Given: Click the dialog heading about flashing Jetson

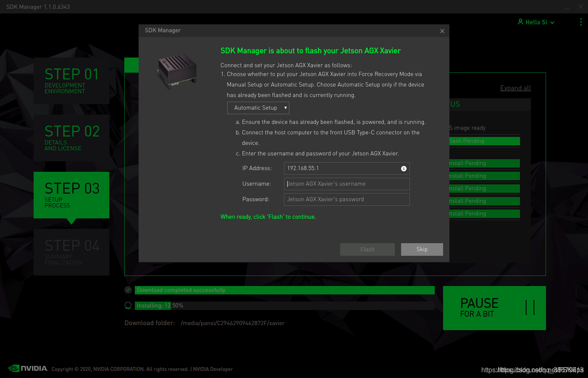Looking at the screenshot, I should pyautogui.click(x=310, y=51).
